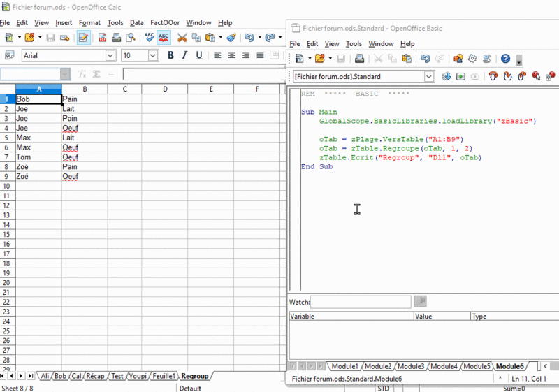Select cell B4 containing Oeuf
Image resolution: width=559 pixels, height=392 pixels.
click(85, 128)
